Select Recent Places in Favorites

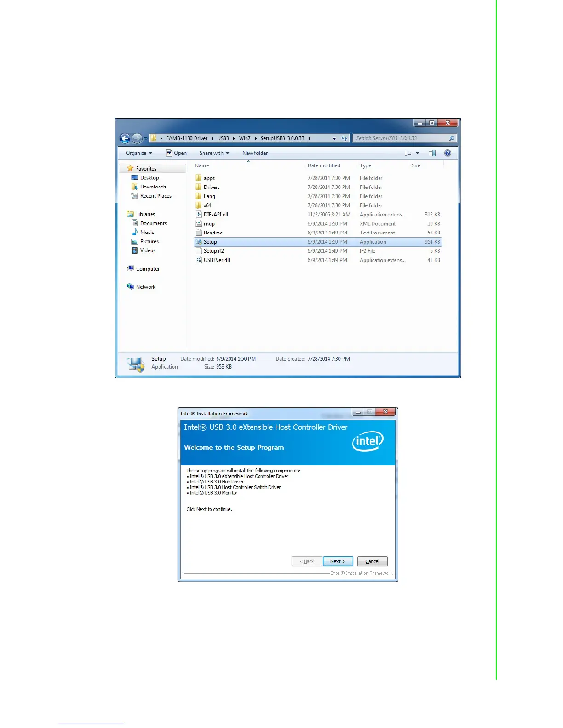coord(156,196)
